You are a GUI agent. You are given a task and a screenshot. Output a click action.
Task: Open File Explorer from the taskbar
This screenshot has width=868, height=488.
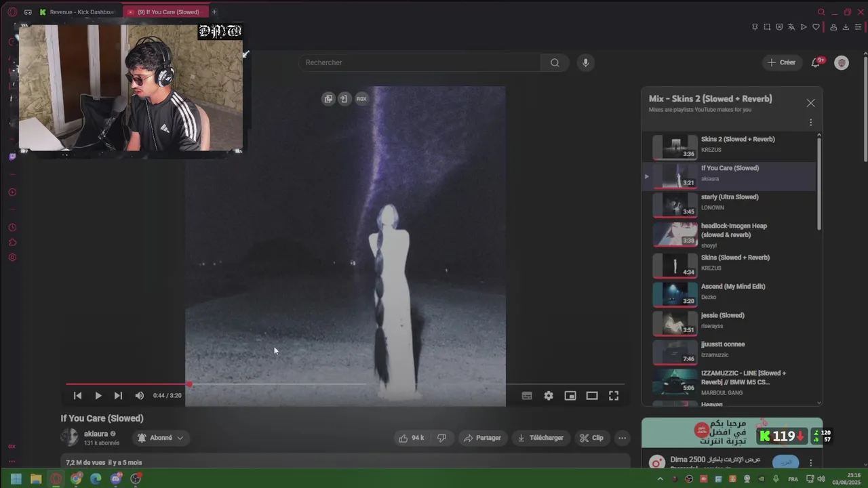(36, 479)
